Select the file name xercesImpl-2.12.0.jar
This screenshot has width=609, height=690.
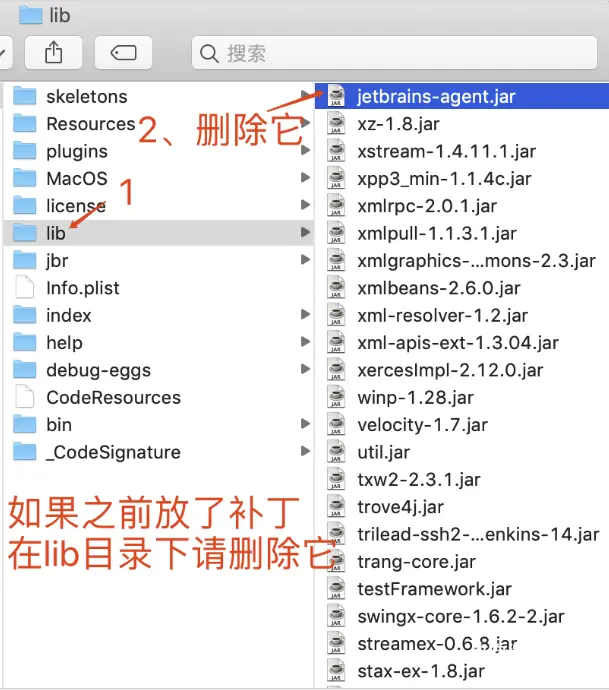[450, 371]
